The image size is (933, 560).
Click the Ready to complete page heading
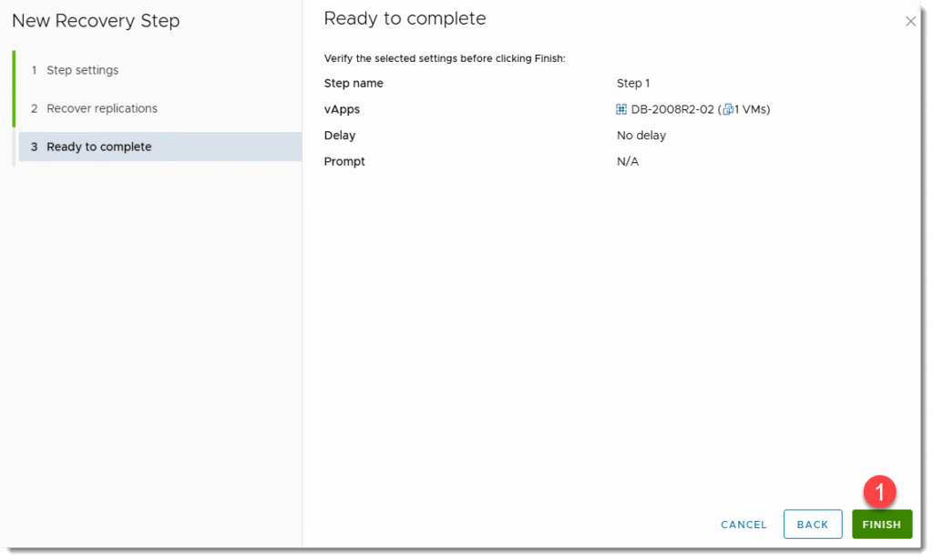click(405, 18)
